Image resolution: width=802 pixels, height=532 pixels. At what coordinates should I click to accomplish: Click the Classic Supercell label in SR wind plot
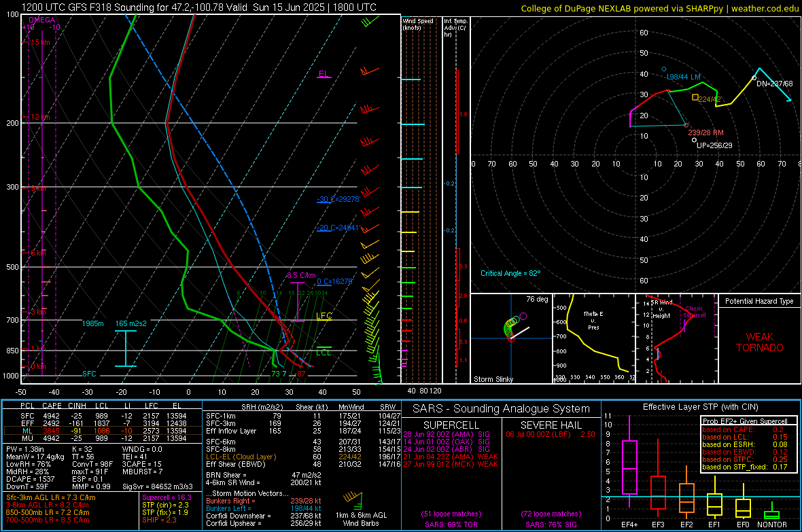point(694,312)
